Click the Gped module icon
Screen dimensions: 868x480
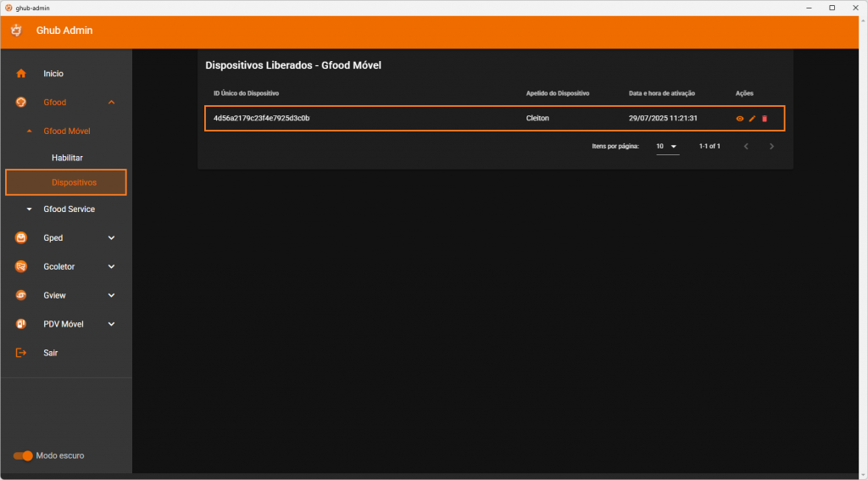pos(21,238)
